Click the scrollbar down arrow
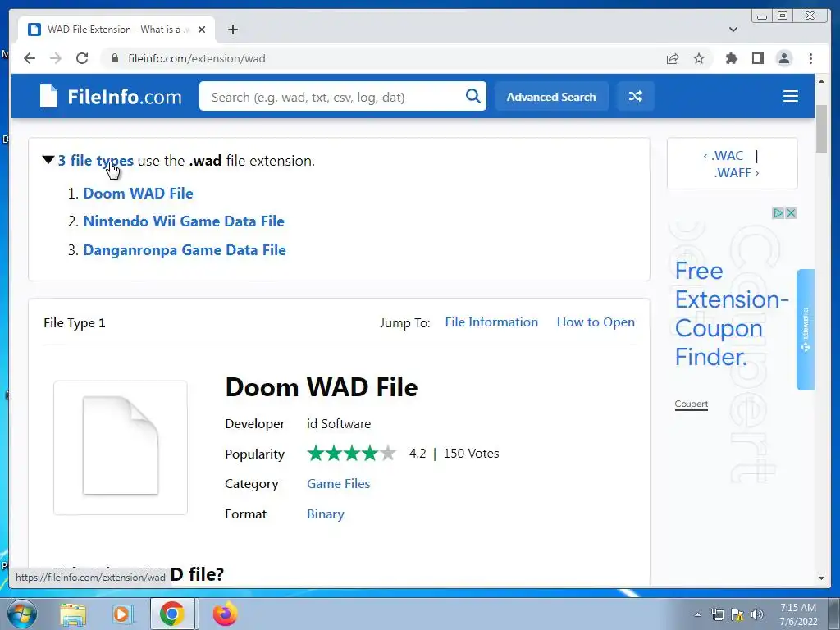Image resolution: width=840 pixels, height=630 pixels. (821, 578)
